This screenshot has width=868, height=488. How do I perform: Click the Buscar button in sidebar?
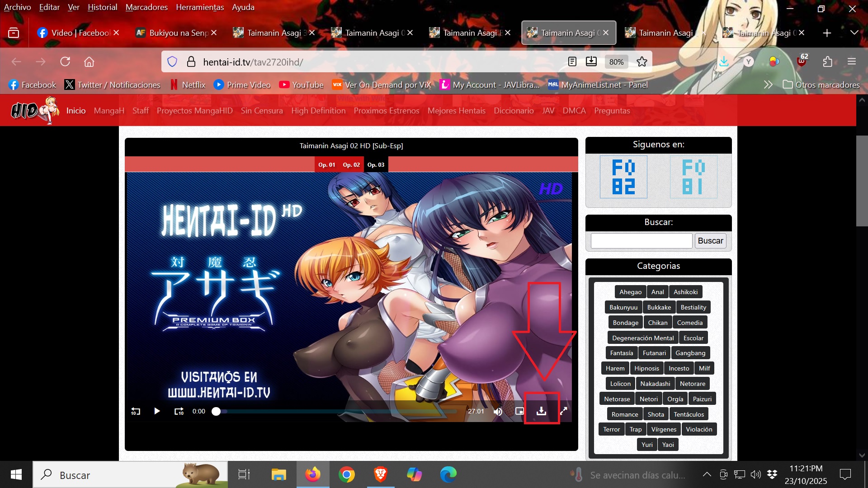click(710, 241)
